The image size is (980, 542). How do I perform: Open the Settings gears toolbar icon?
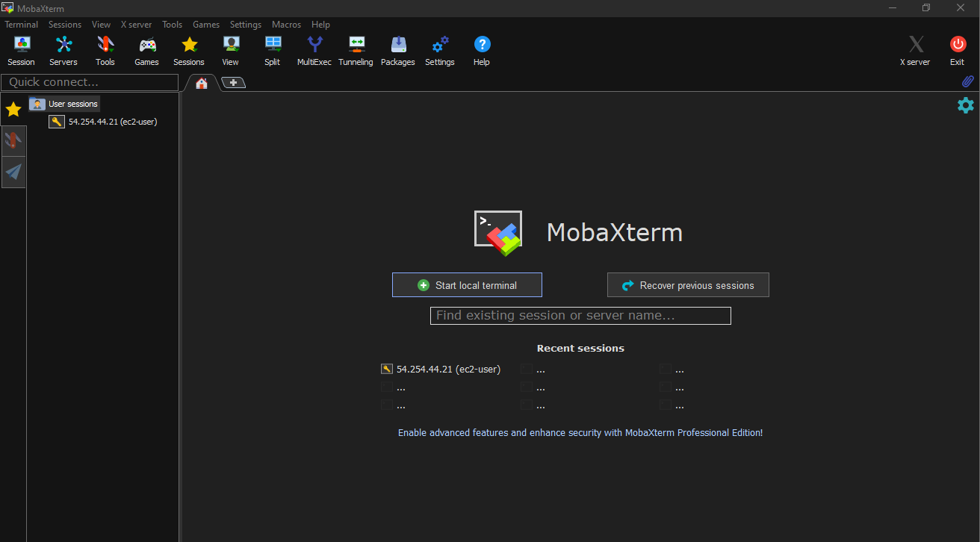click(440, 51)
